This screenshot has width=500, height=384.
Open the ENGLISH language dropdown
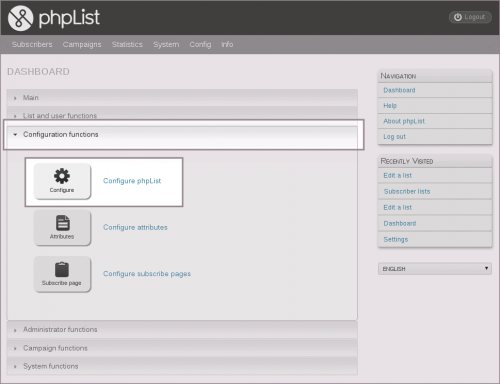(x=435, y=269)
